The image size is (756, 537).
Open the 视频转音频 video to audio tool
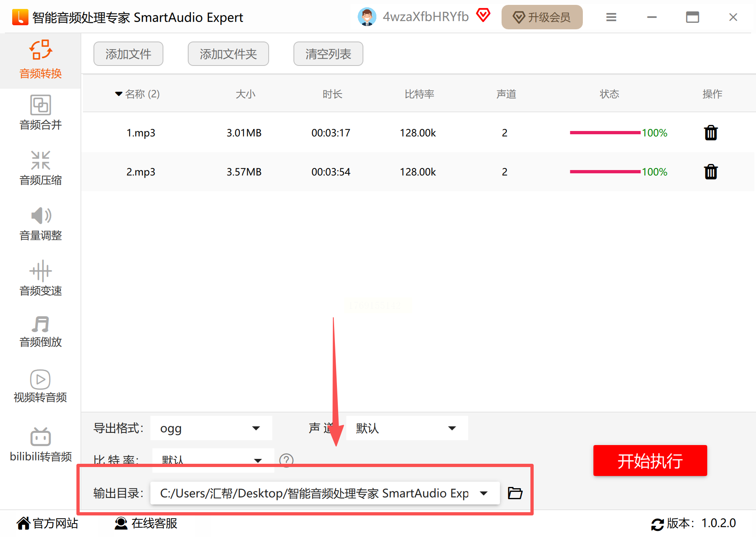[41, 386]
